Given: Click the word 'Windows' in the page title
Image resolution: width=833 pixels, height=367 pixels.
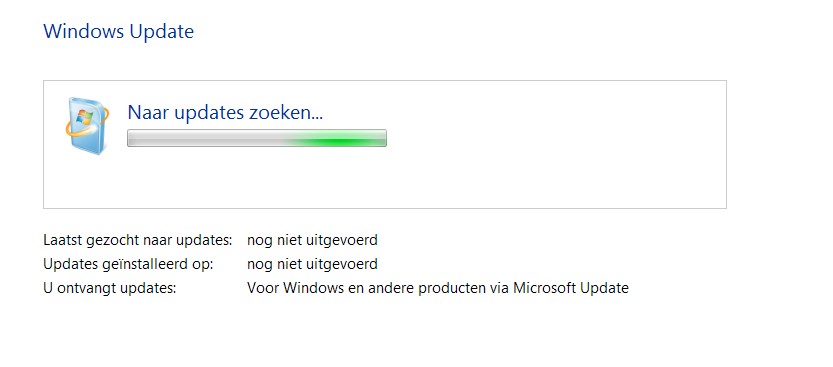Looking at the screenshot, I should click(84, 31).
